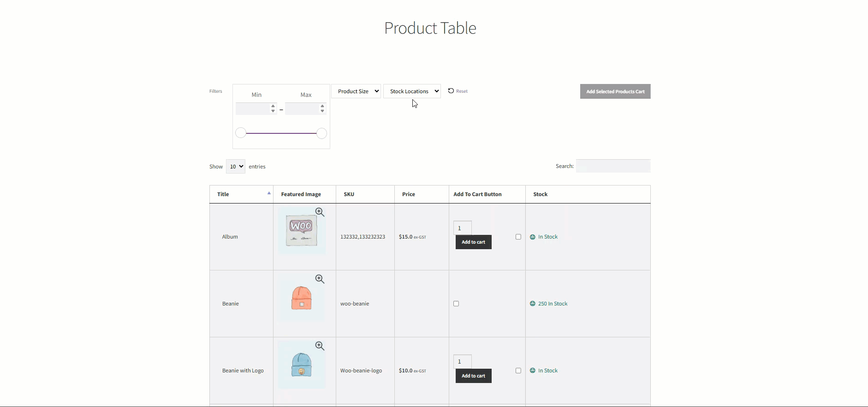Sort table by Price column header
This screenshot has height=407, width=868.
(408, 194)
